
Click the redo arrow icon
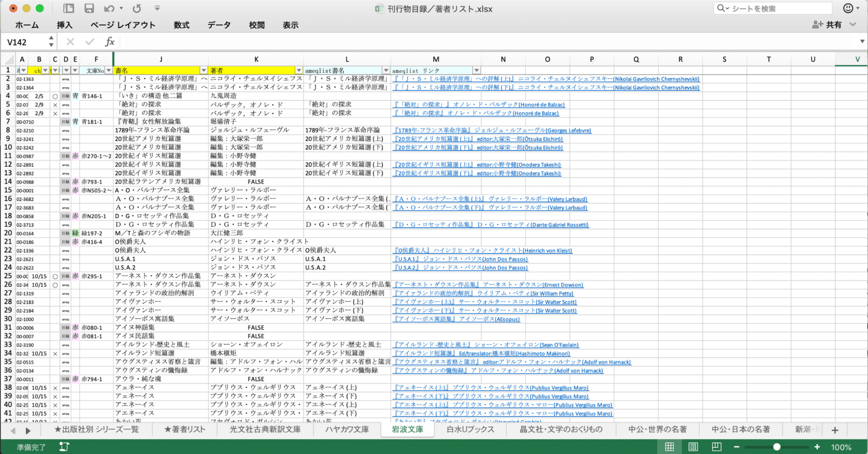(137, 8)
